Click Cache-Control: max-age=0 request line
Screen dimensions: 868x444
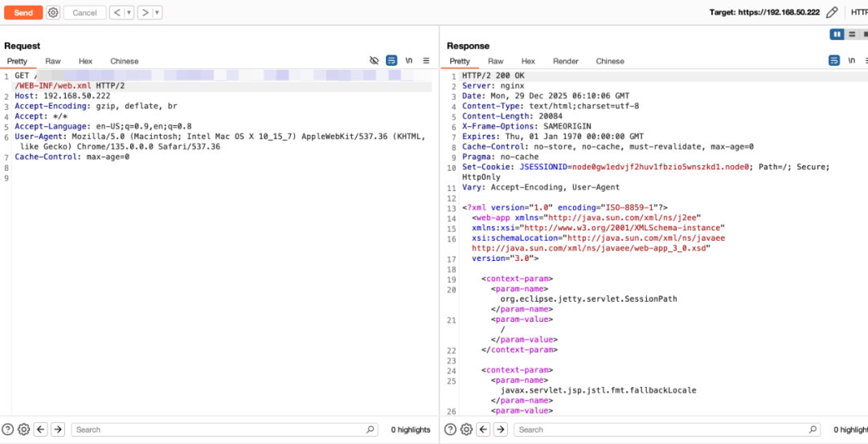point(72,157)
